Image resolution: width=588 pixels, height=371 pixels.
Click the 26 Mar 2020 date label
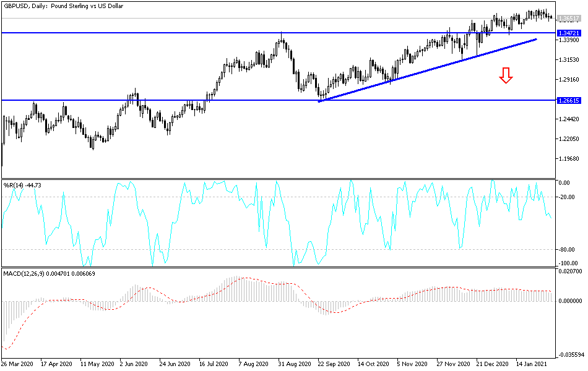pos(18,364)
